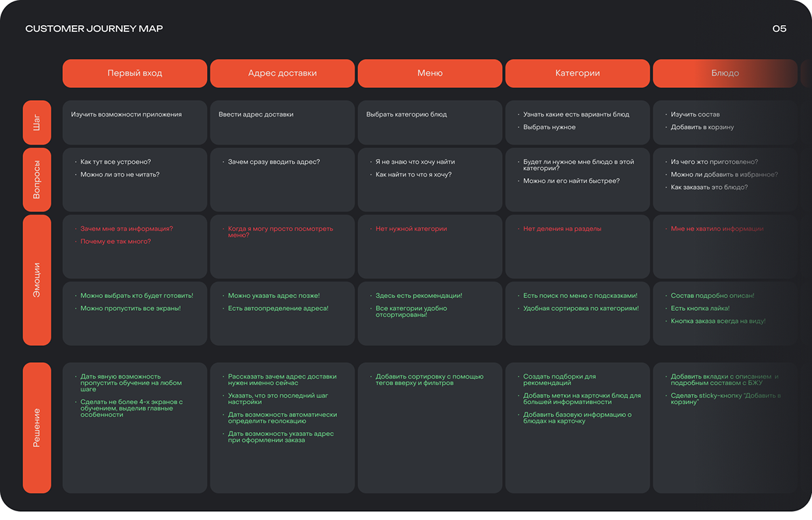The width and height of the screenshot is (812, 520).
Task: Select the red "Нет нужной категории" text
Action: pos(411,229)
